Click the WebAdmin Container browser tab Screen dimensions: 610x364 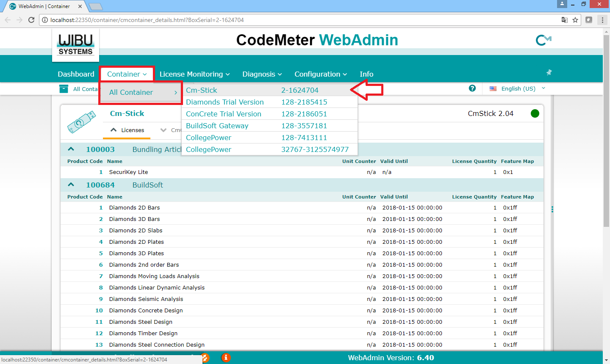click(44, 6)
